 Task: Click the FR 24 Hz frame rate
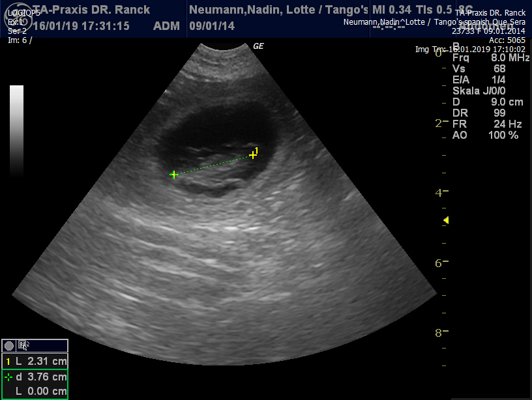tap(486, 124)
